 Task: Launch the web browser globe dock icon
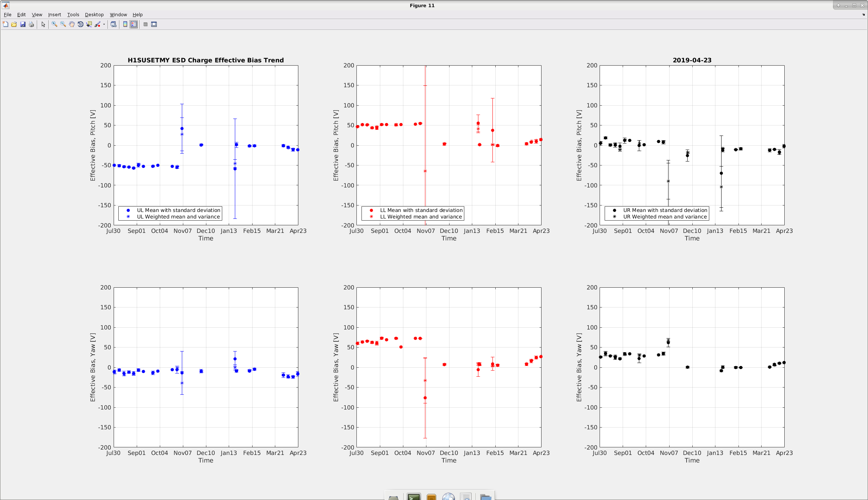(x=448, y=497)
